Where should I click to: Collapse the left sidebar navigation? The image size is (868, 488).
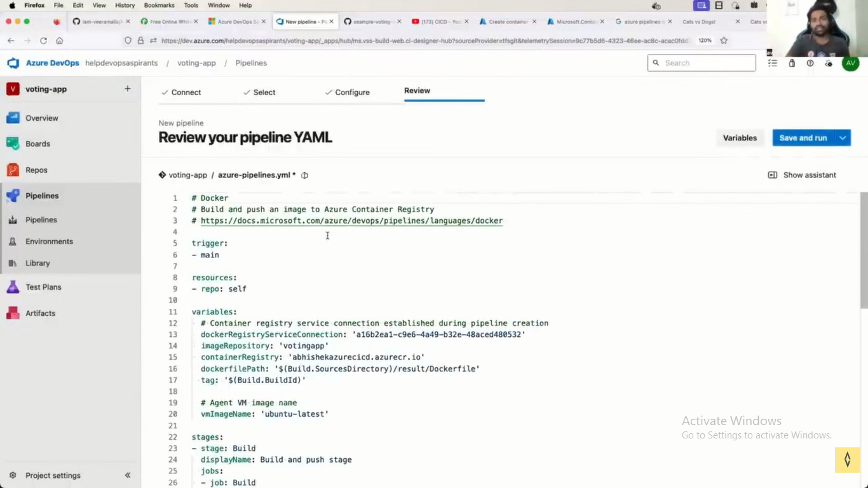click(x=128, y=475)
